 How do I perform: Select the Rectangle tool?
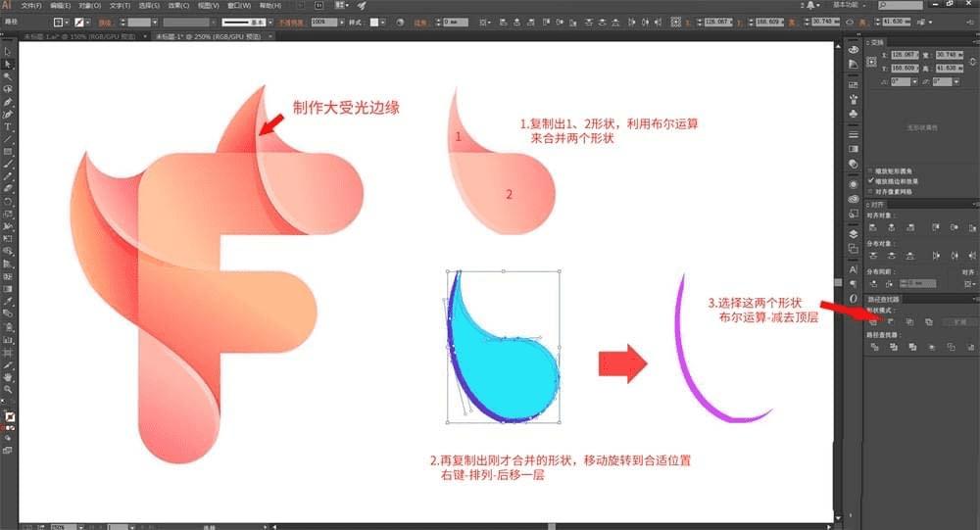coord(8,152)
